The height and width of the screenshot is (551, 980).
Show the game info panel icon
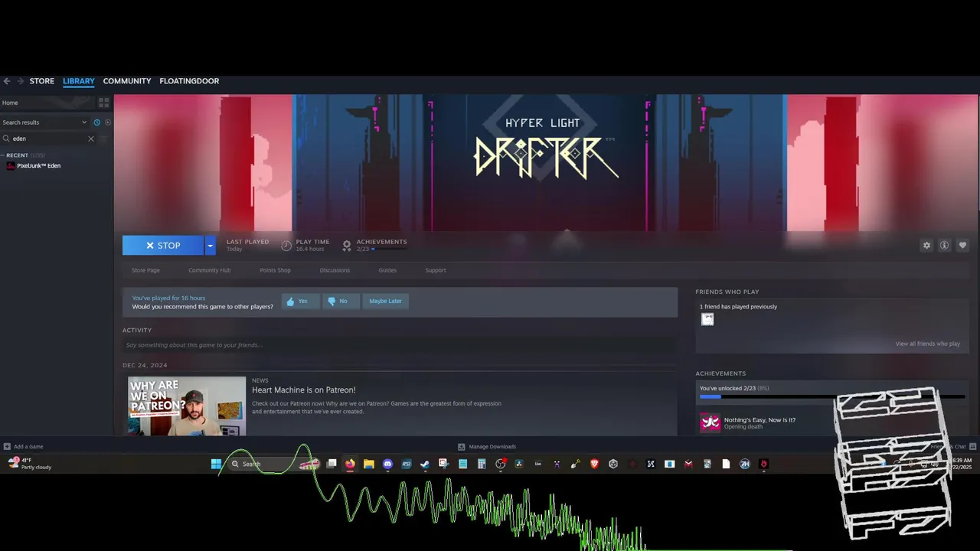tap(944, 246)
